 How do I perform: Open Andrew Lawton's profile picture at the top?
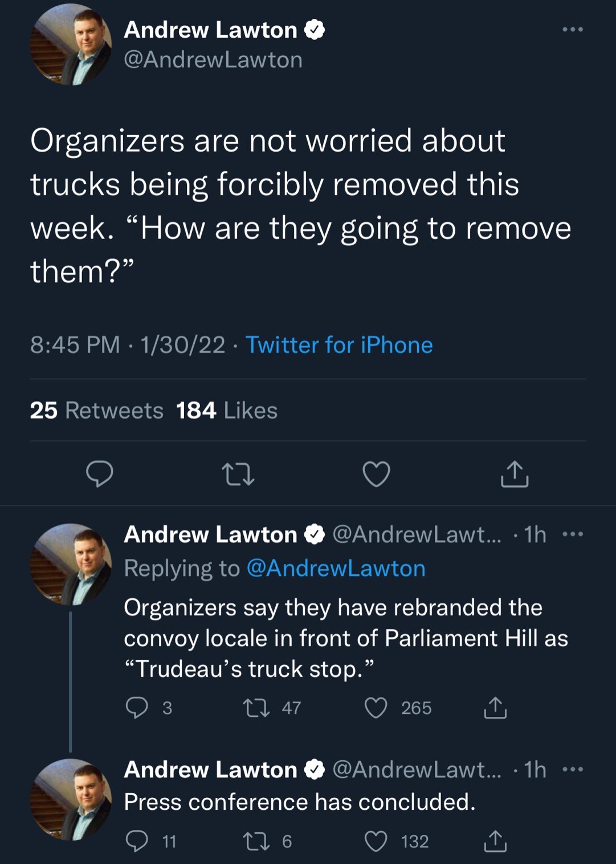click(x=71, y=44)
